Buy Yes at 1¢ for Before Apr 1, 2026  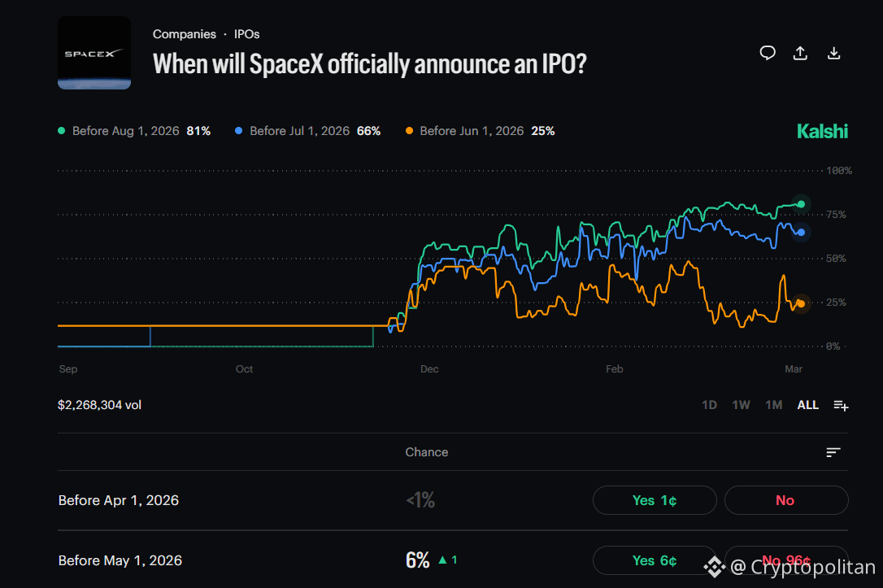[x=655, y=500]
